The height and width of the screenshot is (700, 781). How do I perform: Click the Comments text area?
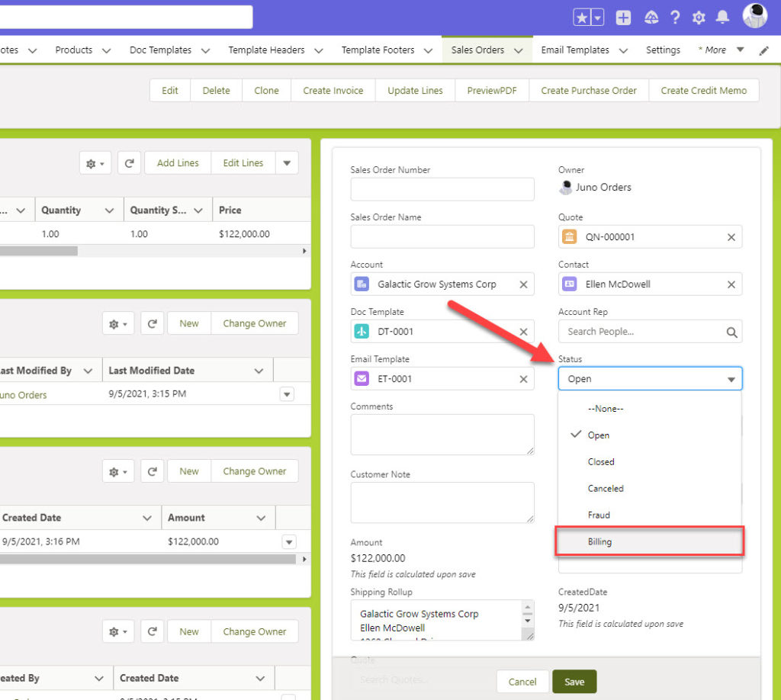pyautogui.click(x=442, y=435)
